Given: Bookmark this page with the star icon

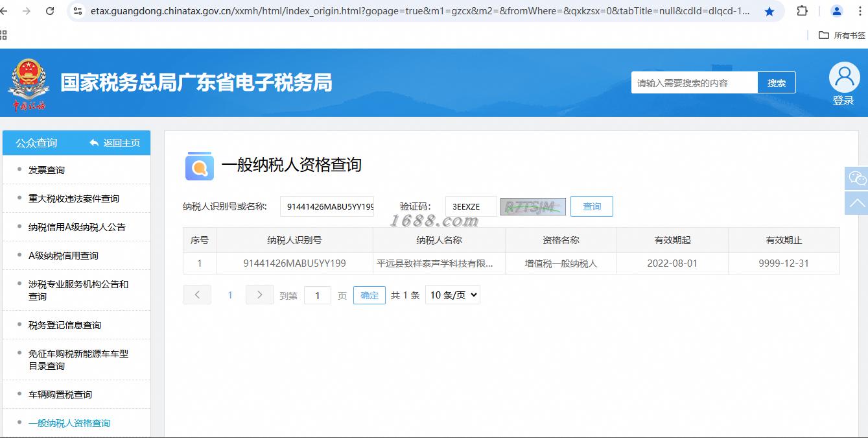Looking at the screenshot, I should coord(769,11).
